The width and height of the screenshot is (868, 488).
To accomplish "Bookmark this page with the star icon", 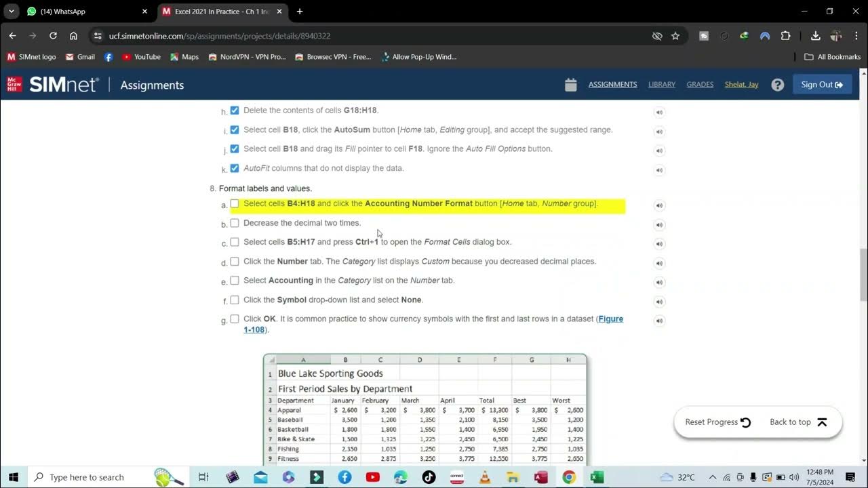I will pos(675,36).
